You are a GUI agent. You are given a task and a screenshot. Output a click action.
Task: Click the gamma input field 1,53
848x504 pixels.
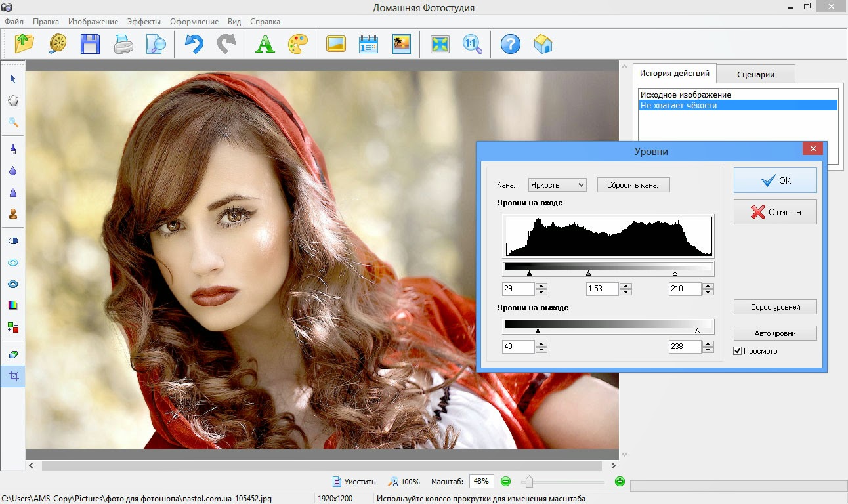point(602,289)
